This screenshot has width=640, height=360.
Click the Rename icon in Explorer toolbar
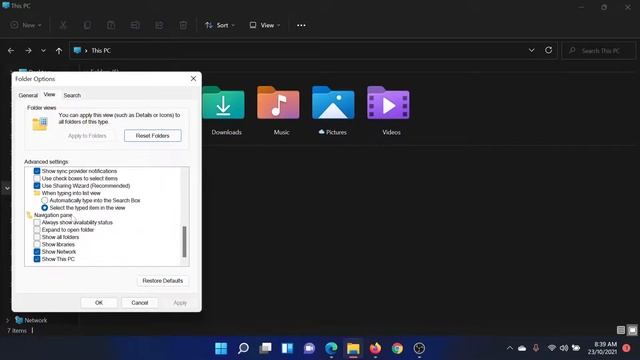pos(135,25)
